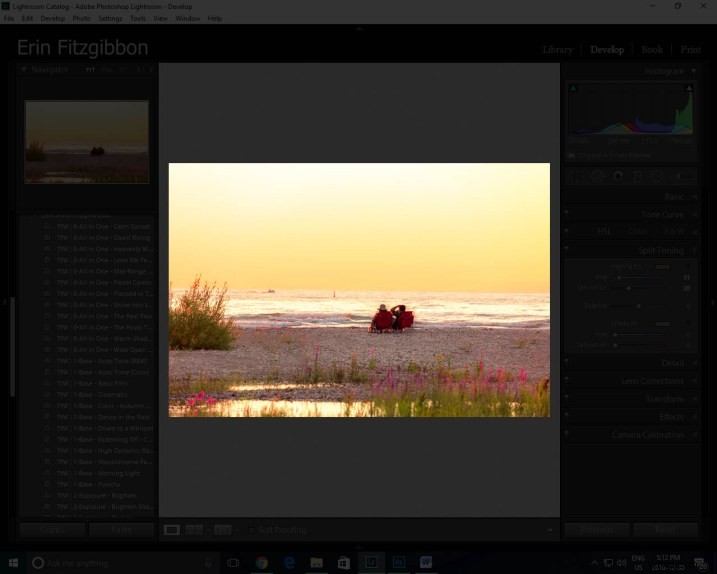Open the HSL tab in panel header
Image resolution: width=717 pixels, height=574 pixels.
click(x=604, y=232)
